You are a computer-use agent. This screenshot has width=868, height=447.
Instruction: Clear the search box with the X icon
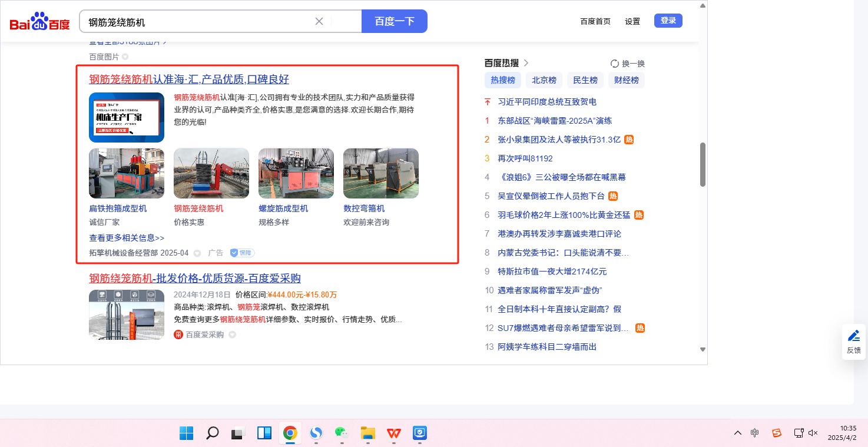pyautogui.click(x=319, y=22)
